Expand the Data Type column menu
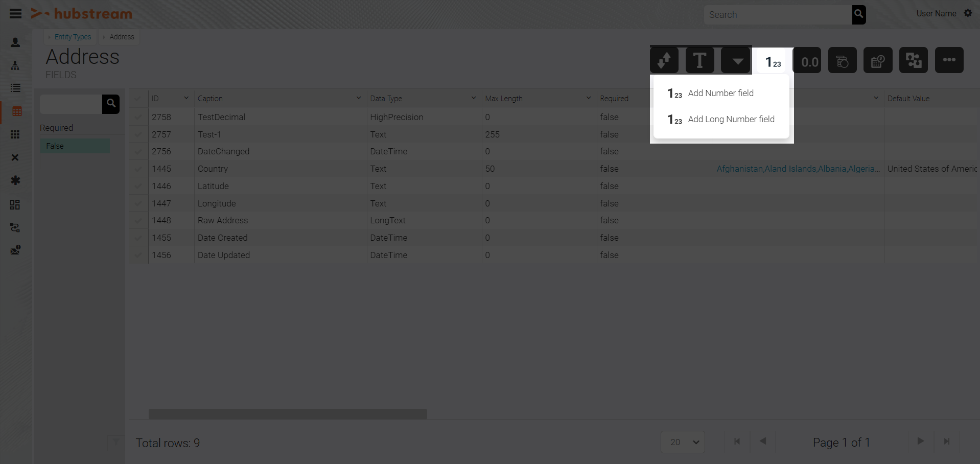 coord(473,98)
